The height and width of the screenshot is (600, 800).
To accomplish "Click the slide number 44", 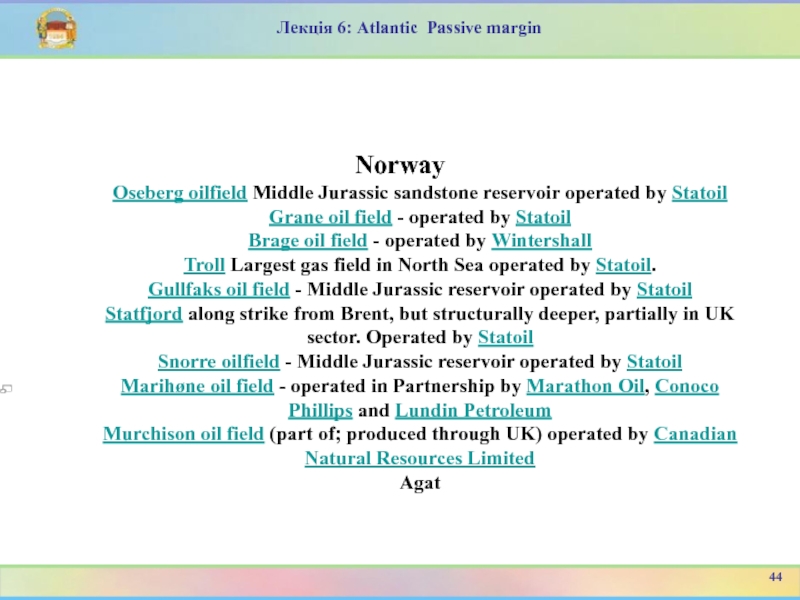I will tap(775, 577).
